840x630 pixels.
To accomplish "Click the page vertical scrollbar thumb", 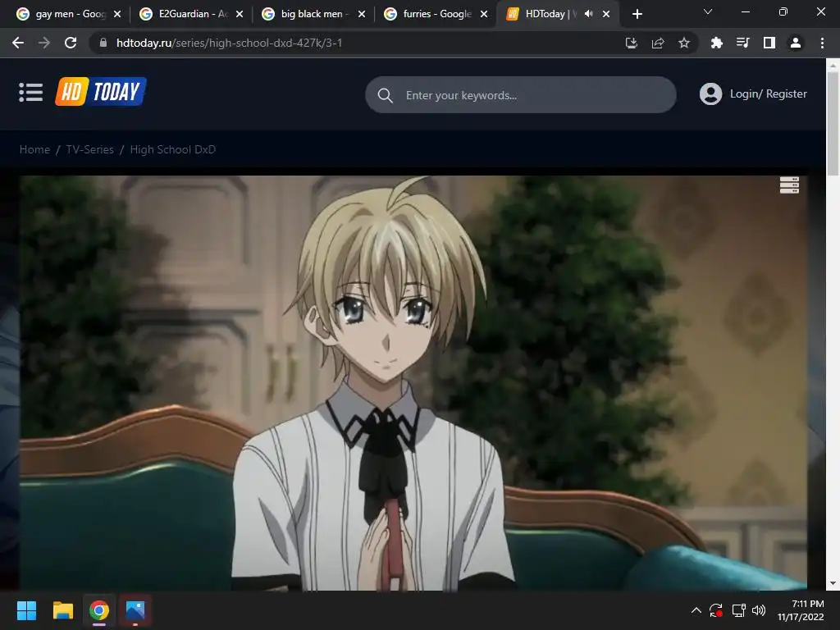I will coord(833,123).
